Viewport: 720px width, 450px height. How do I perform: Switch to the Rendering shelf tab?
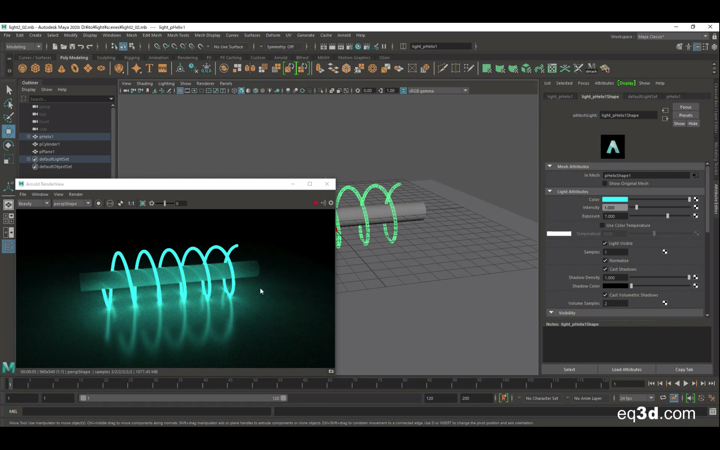tap(187, 57)
